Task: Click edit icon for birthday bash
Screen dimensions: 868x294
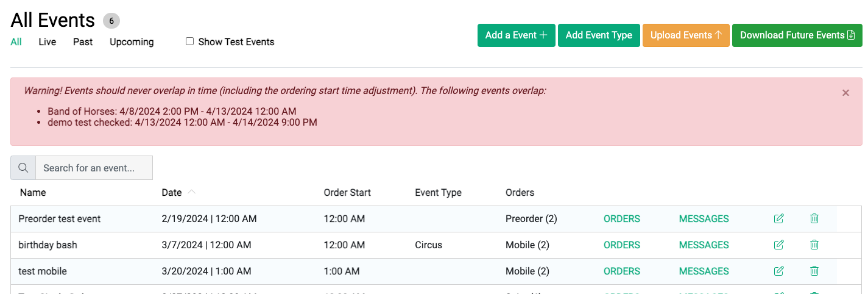Action: (x=778, y=245)
